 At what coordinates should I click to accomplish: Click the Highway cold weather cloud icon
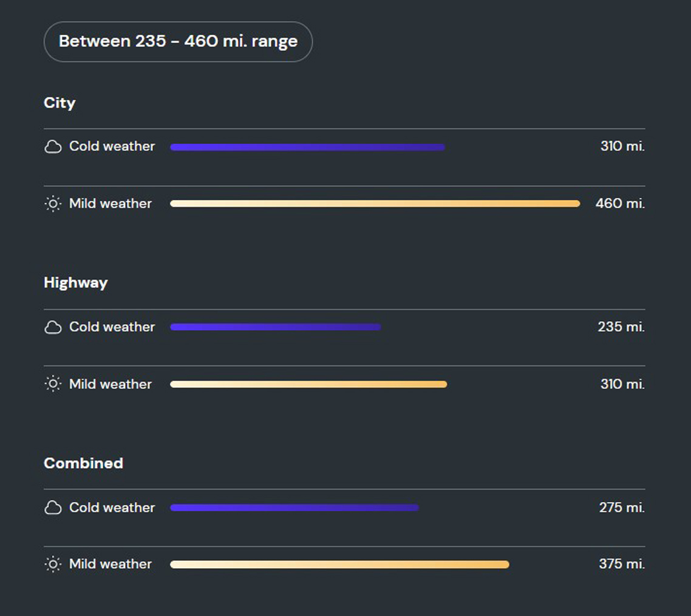[53, 327]
